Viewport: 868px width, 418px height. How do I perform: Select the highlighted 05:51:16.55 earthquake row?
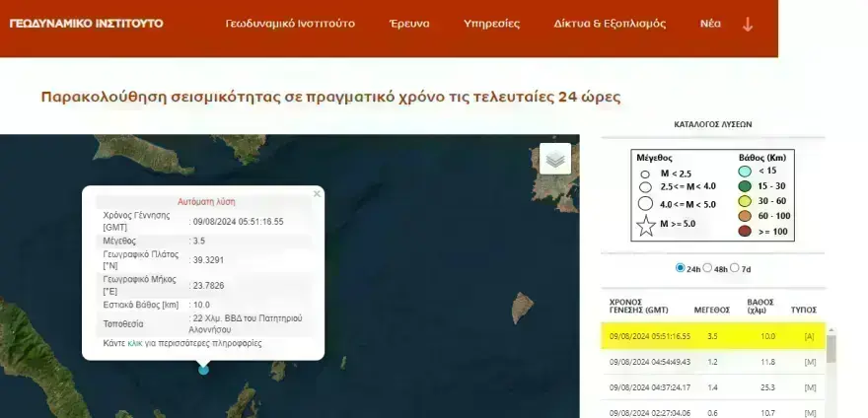[712, 336]
